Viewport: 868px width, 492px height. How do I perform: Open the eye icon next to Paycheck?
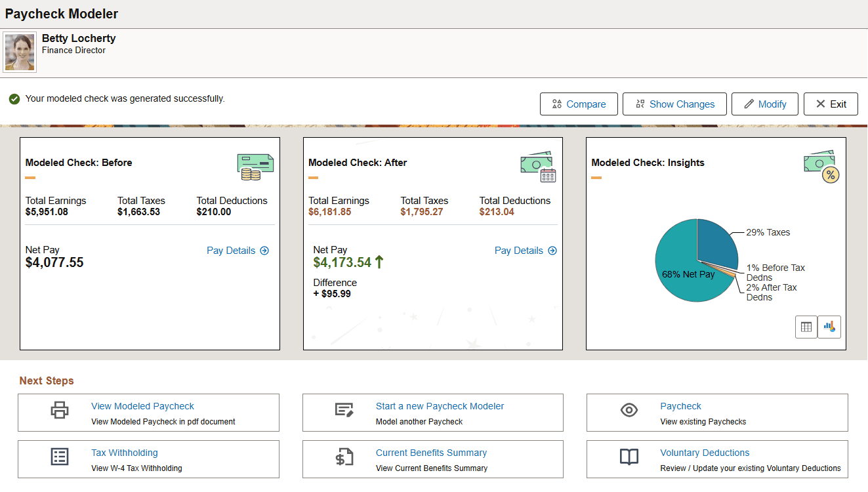point(629,409)
